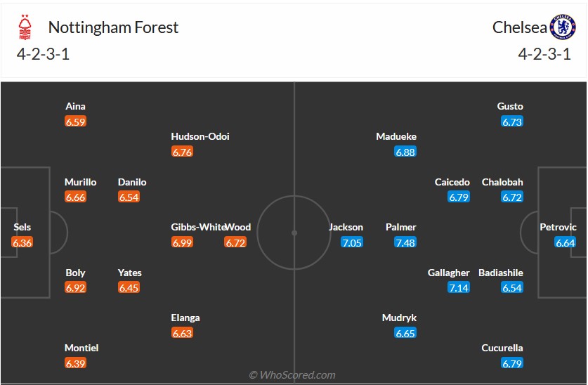The width and height of the screenshot is (588, 385).
Task: Select Jackson's 7.05 rating badge
Action: click(352, 242)
